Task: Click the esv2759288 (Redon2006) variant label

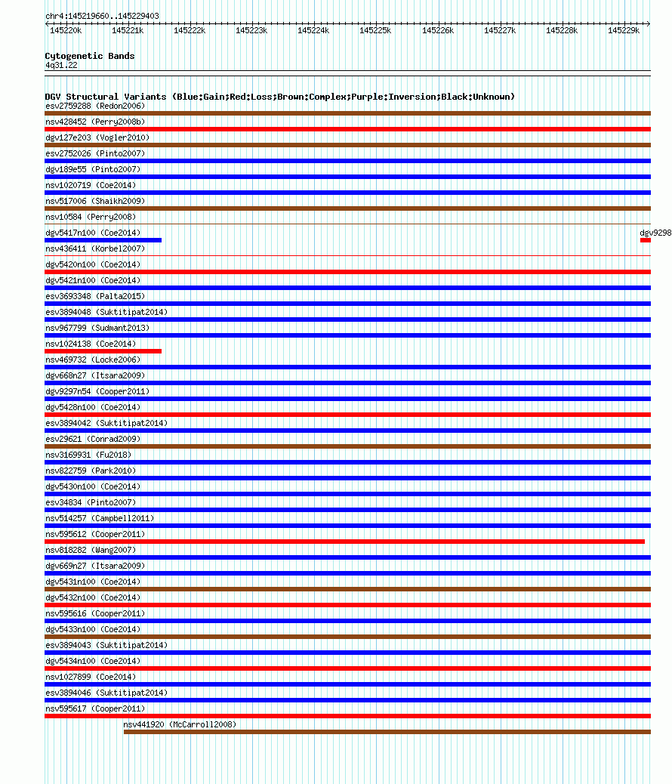Action: (x=95, y=106)
